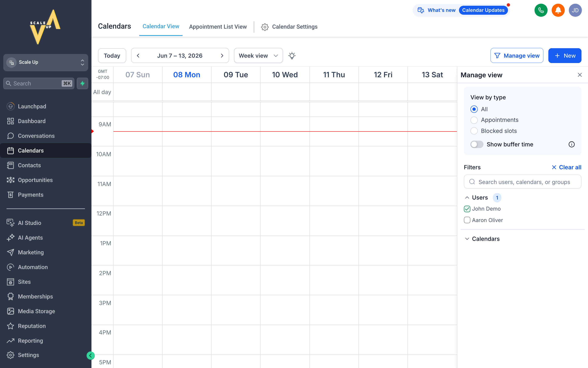Click the GMT -07:00 timezone label
588x368 pixels.
pos(102,74)
